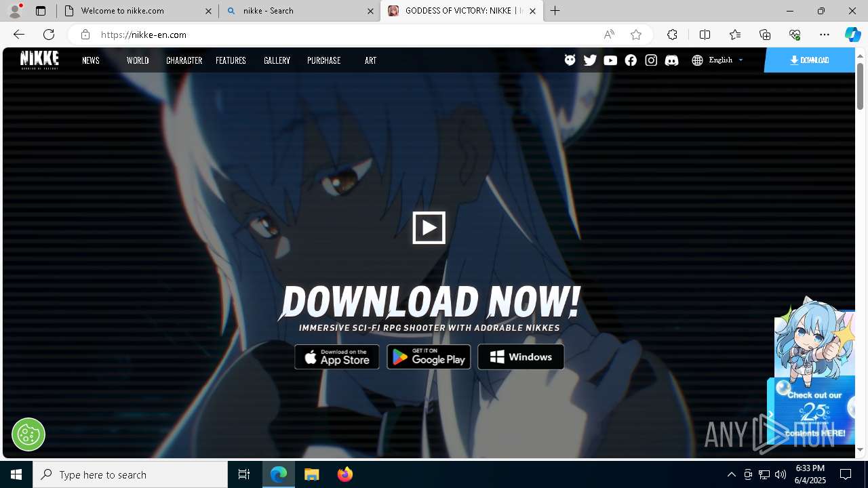Join NIKKE Discord via icon
Image resolution: width=868 pixels, height=488 pixels.
click(x=671, y=60)
